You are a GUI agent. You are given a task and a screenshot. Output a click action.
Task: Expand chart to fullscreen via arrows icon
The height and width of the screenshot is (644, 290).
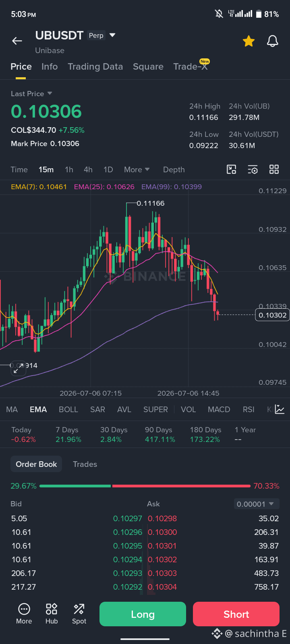[18, 368]
